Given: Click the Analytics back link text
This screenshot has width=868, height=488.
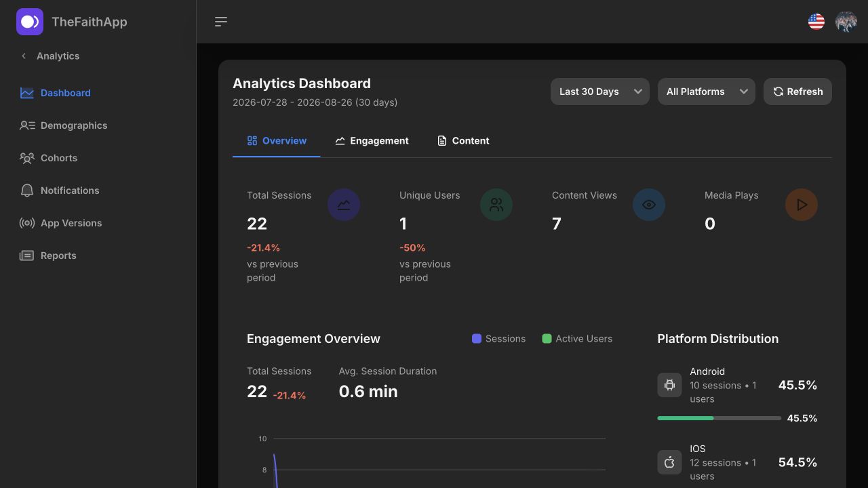Looking at the screenshot, I should 58,56.
